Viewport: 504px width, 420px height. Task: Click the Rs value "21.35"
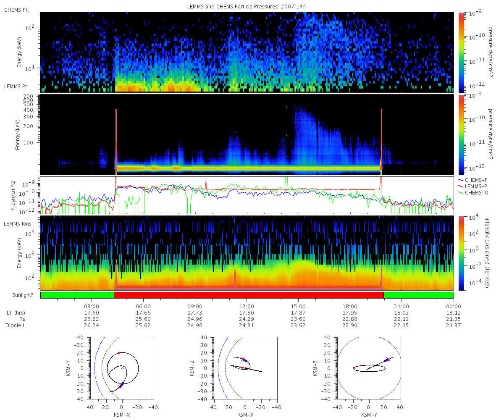coord(454,319)
